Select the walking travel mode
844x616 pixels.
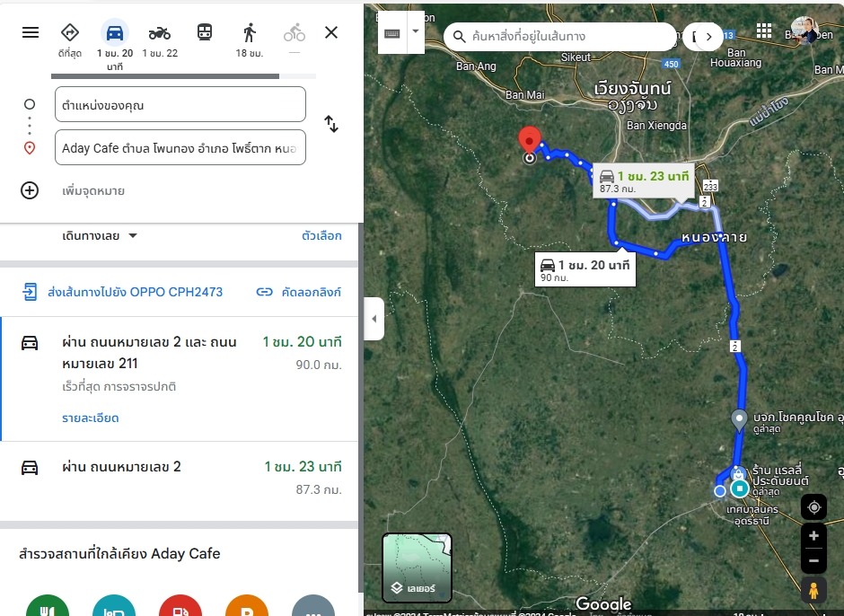(250, 33)
